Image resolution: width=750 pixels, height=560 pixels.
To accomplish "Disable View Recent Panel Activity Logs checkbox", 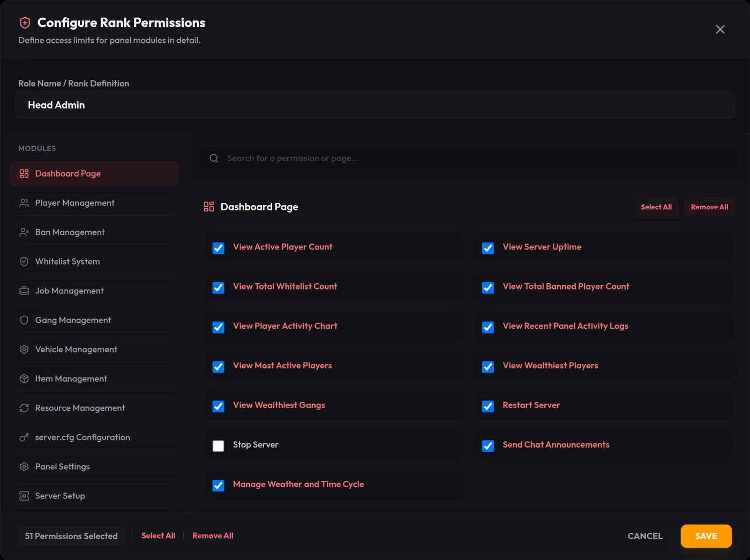I will pos(488,328).
